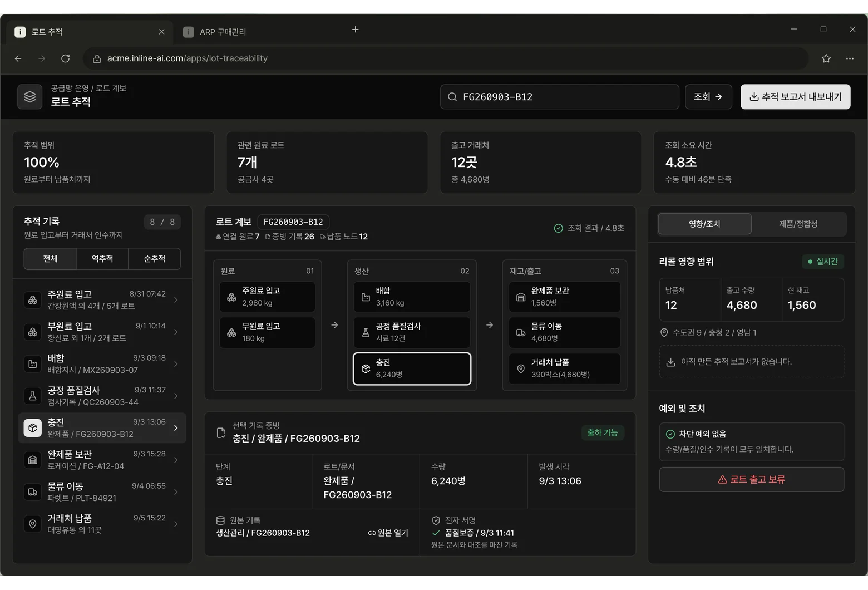
Task: Select the 부원료 입고 180 kg node
Action: pyautogui.click(x=268, y=332)
